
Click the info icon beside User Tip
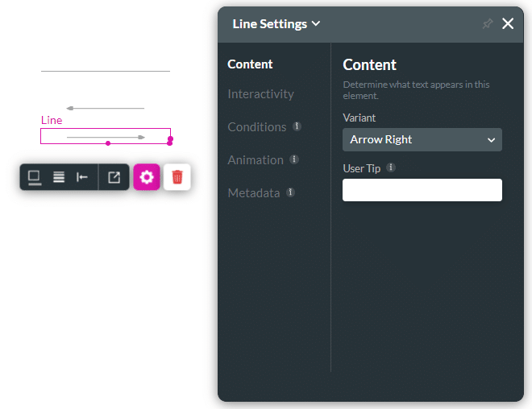pyautogui.click(x=391, y=167)
